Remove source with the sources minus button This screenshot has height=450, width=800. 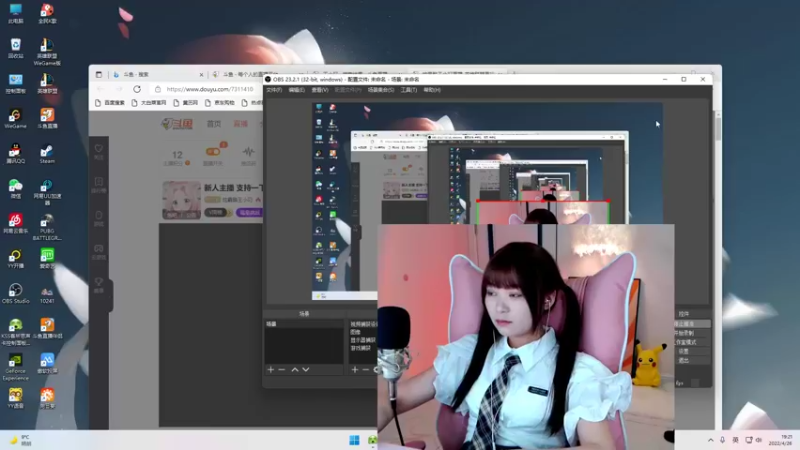365,369
